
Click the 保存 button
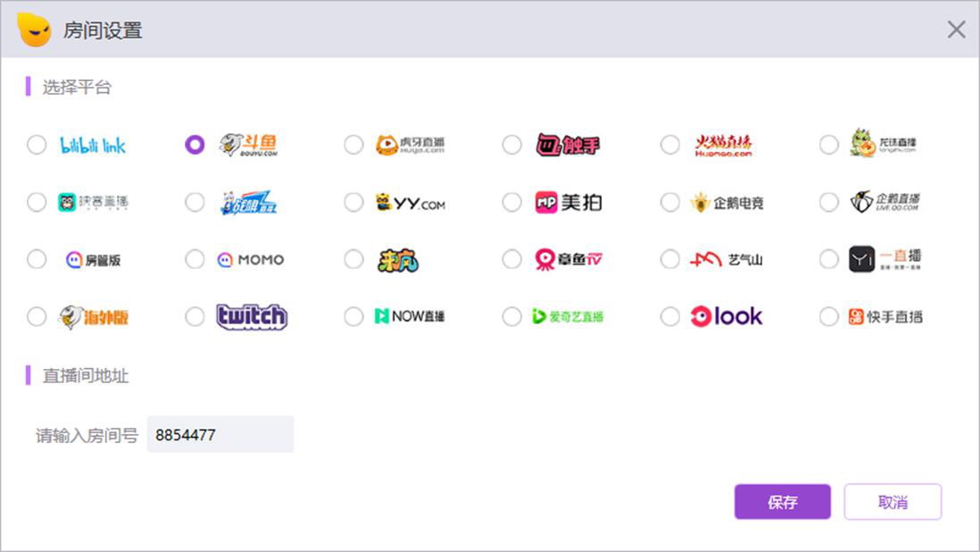click(782, 502)
